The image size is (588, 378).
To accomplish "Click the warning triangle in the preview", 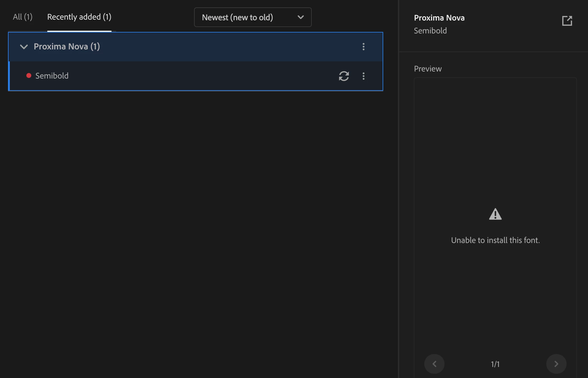I will pyautogui.click(x=495, y=214).
